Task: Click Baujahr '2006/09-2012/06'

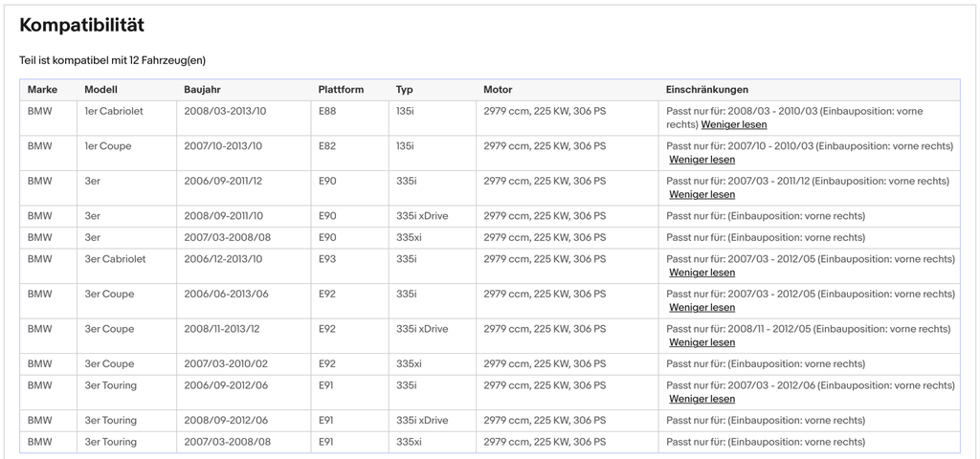Action: (226, 386)
